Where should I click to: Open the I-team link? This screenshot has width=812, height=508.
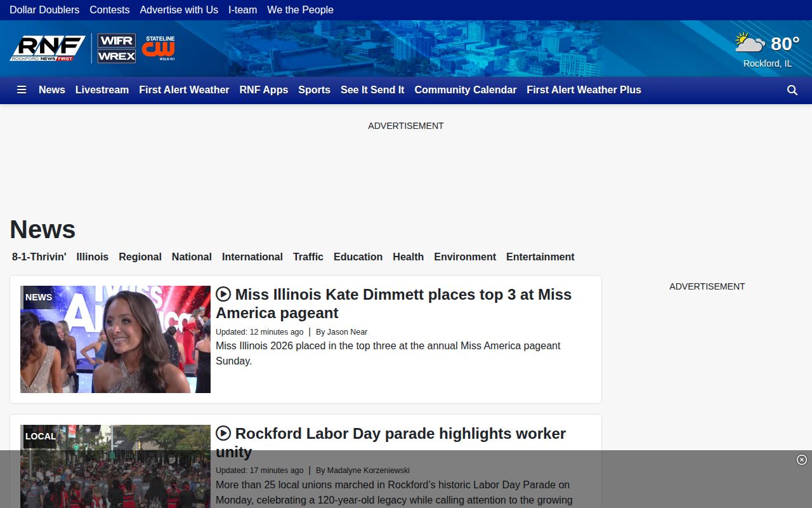pyautogui.click(x=243, y=10)
